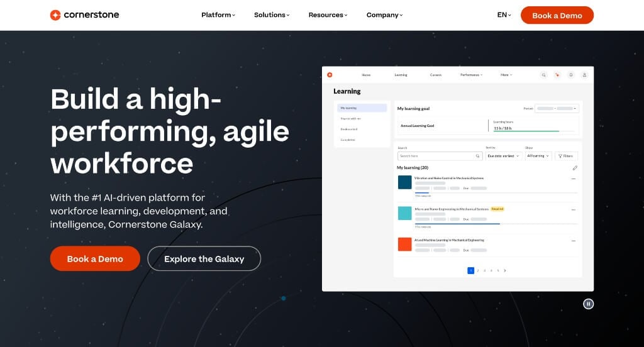This screenshot has height=347, width=644.
Task: Open the options menu for the AI course
Action: (x=574, y=241)
